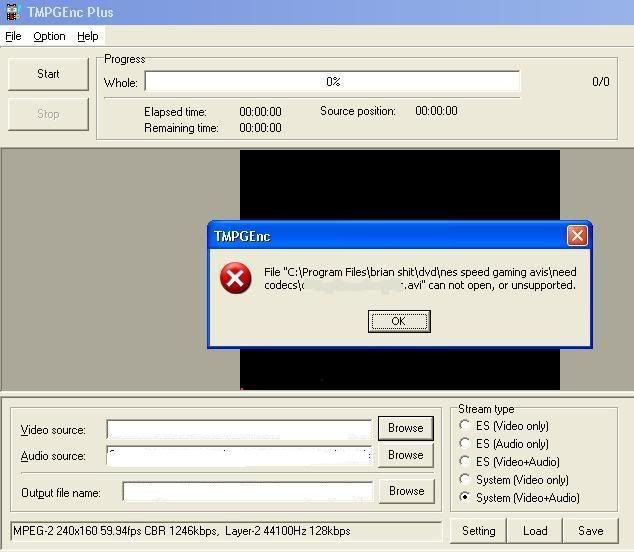Click the Load button
Screen dimensions: 634x552
535,531
